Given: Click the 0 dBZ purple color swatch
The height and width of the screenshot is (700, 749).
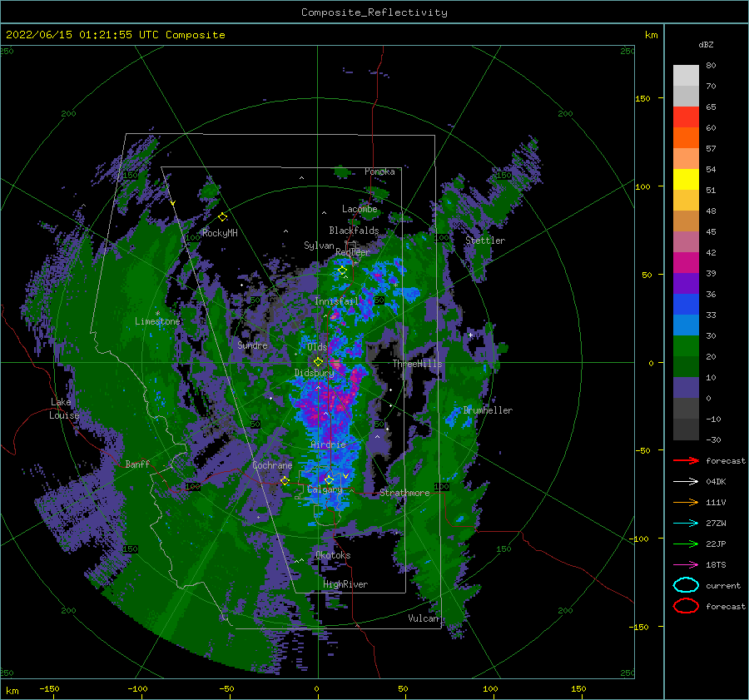Looking at the screenshot, I should 686,388.
